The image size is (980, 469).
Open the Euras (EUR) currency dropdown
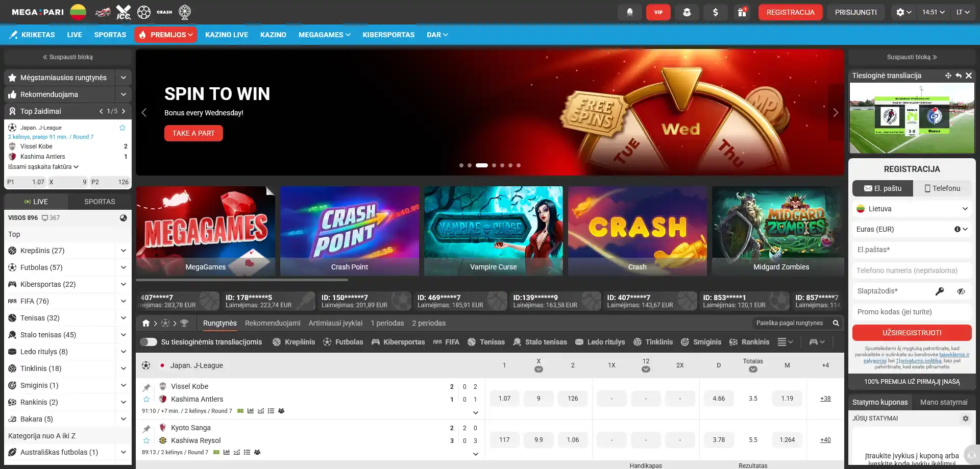pos(912,229)
